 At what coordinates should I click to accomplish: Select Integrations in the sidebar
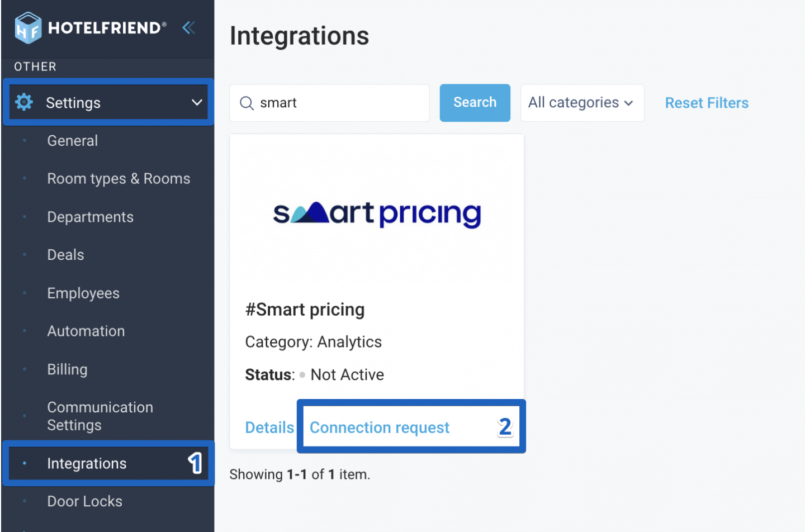[87, 463]
